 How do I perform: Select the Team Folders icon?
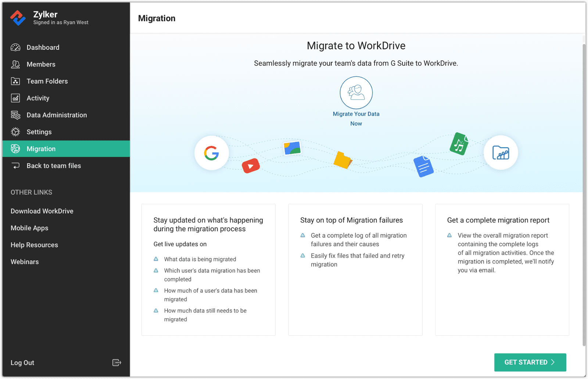pos(15,81)
